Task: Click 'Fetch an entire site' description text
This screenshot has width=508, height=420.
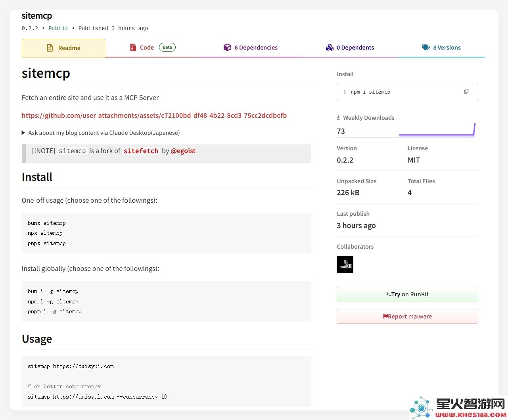Action: tap(90, 98)
